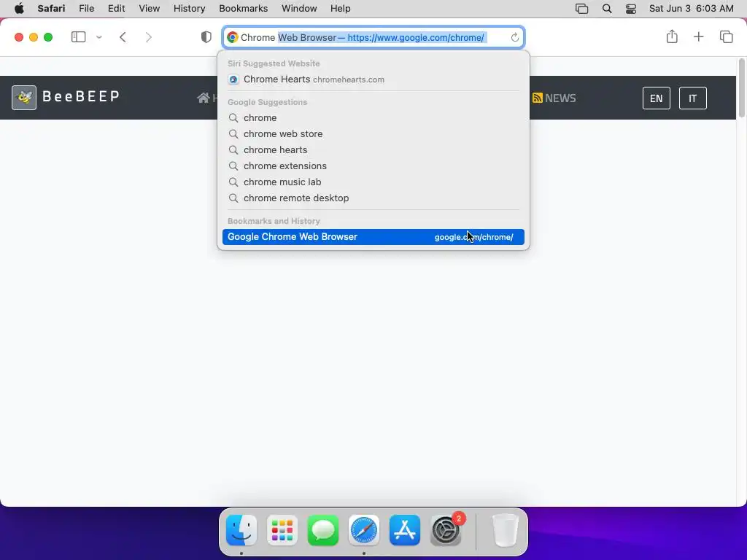Viewport: 747px width, 560px height.
Task: Click the BeeBEEP bee logo
Action: (x=24, y=98)
